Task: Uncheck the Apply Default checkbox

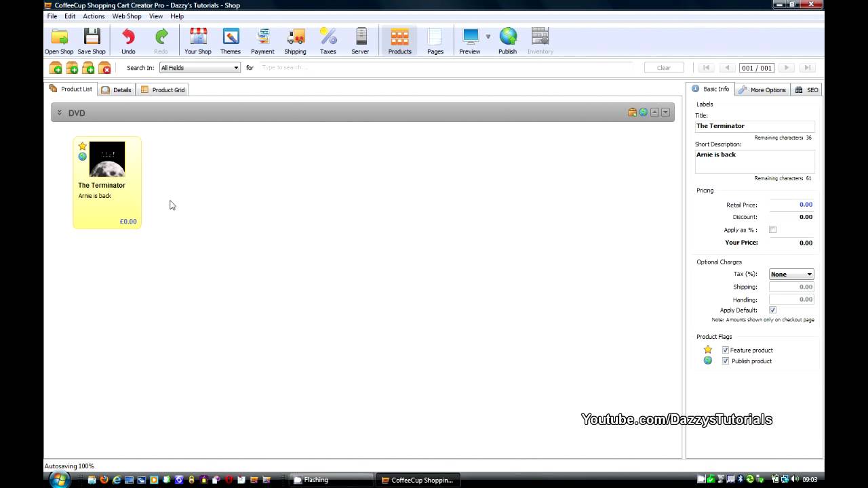Action: (772, 310)
